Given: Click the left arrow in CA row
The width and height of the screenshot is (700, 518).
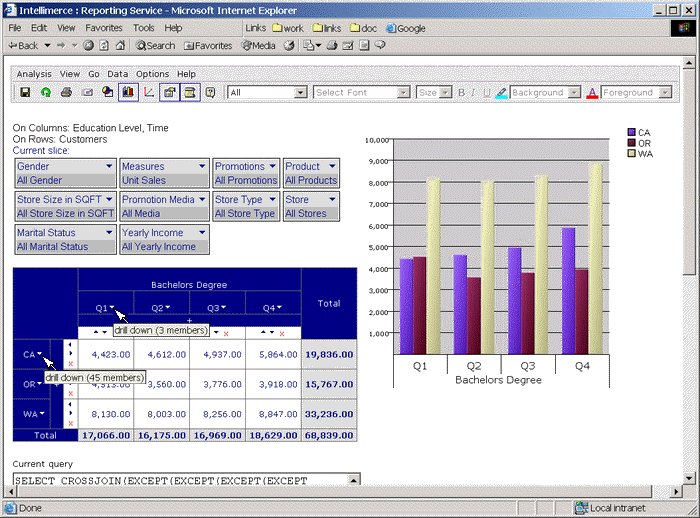Looking at the screenshot, I should (70, 344).
